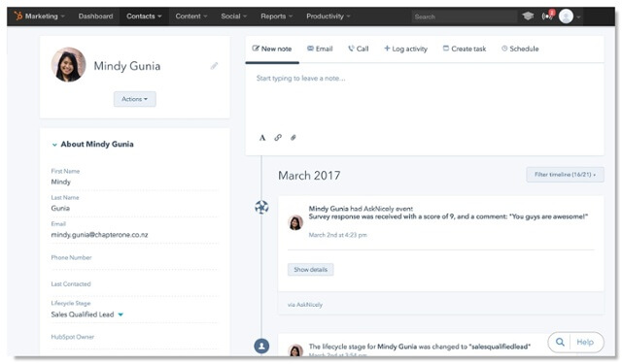Open the Contacts dropdown menu
Viewport: 622px width, 364px height.
coord(144,17)
